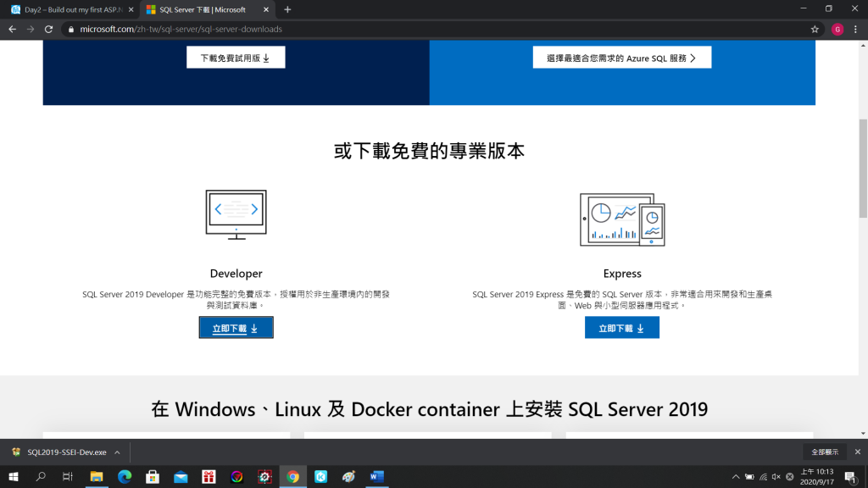
Task: Switch to Day2 – Build out my first ASP.N tab
Action: coord(72,9)
